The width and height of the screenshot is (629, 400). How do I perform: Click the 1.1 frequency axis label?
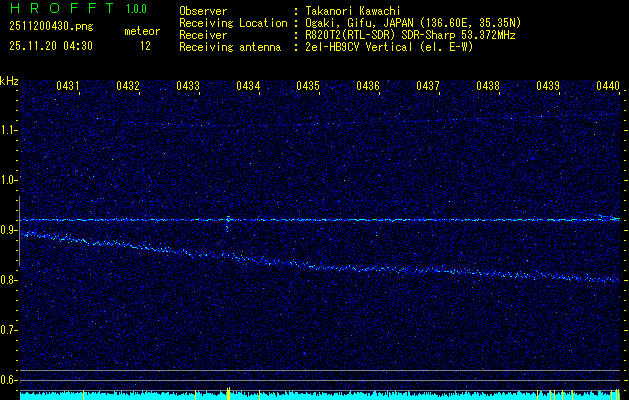tap(9, 129)
